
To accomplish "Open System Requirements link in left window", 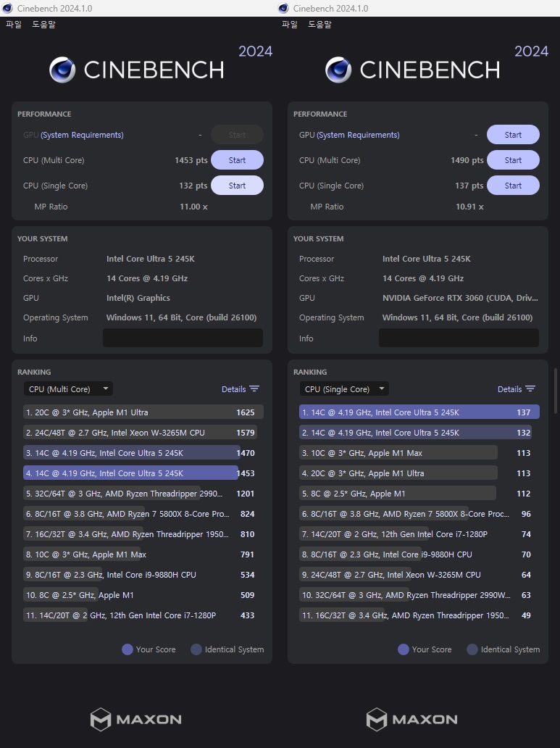I will tap(82, 135).
